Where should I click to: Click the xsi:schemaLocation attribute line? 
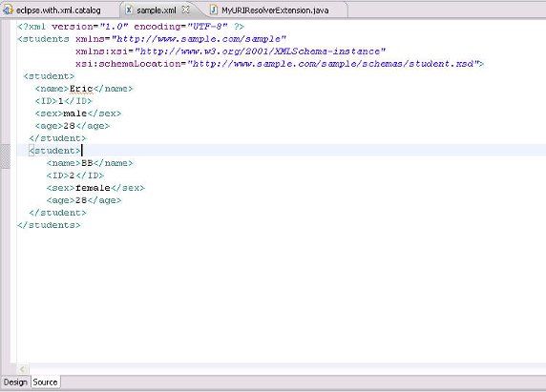[280, 64]
